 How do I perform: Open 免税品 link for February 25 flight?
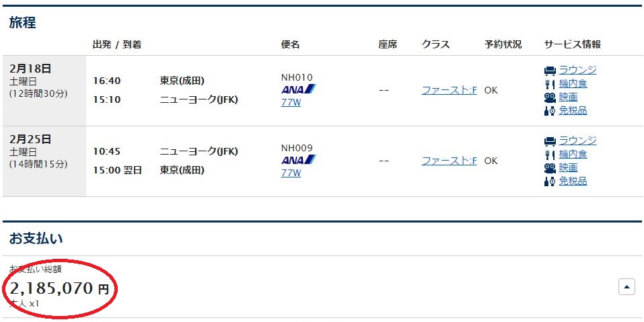[x=573, y=181]
